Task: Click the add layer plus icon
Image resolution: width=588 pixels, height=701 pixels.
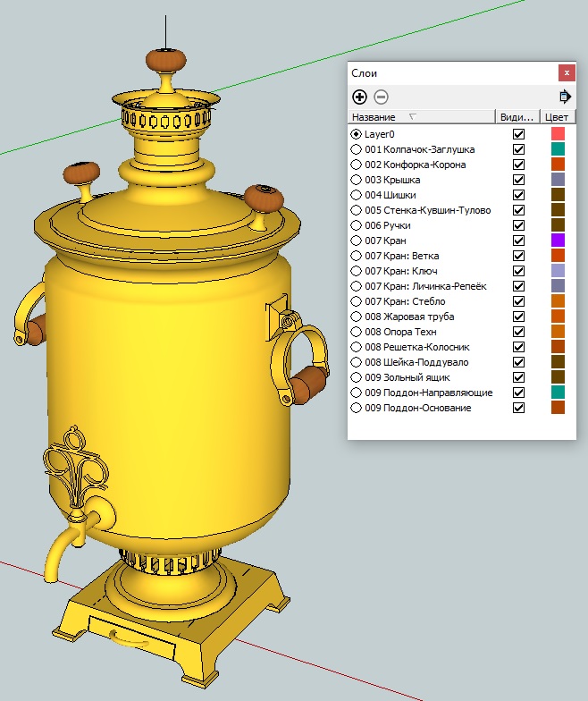Action: [360, 97]
